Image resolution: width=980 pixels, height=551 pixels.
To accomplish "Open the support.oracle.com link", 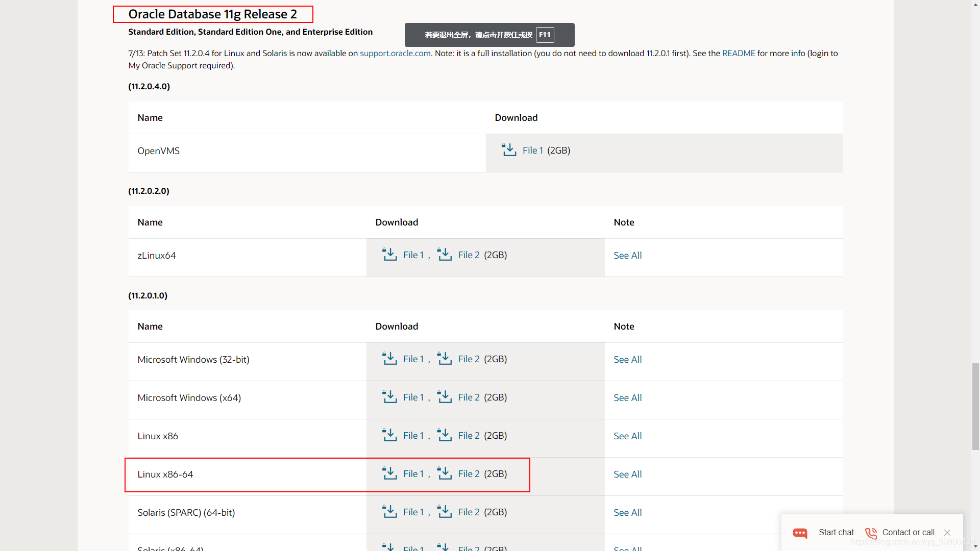I will pos(395,53).
